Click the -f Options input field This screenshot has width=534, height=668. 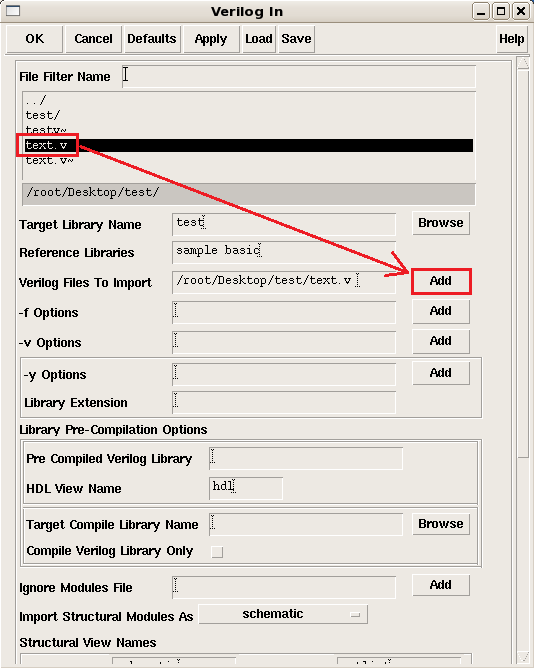[284, 312]
